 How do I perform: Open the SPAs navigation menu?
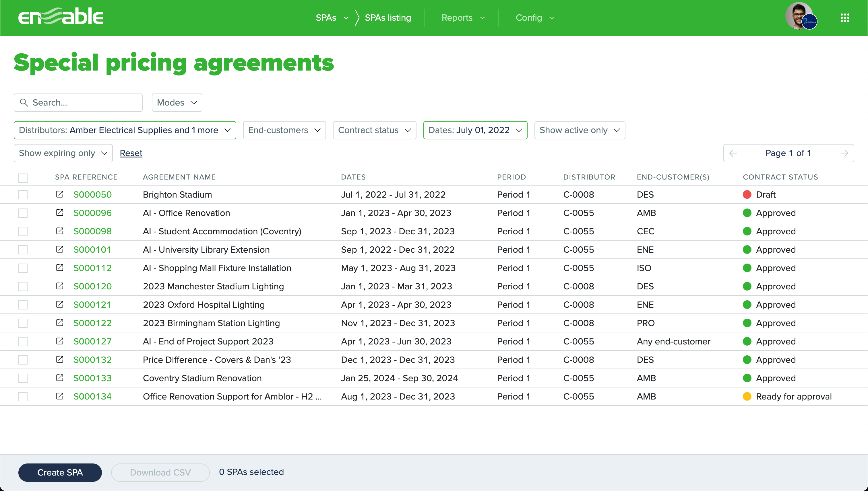tap(326, 17)
